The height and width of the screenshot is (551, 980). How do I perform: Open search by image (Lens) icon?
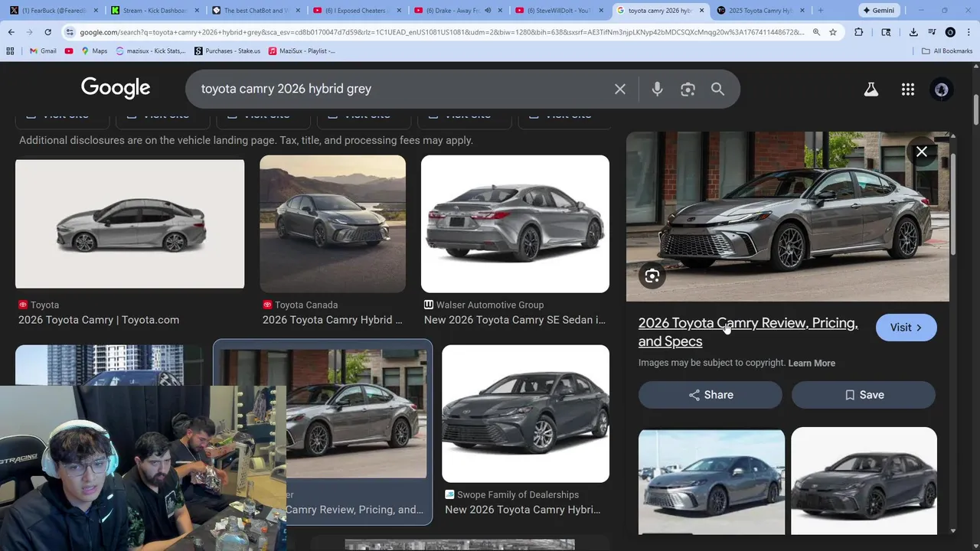point(688,89)
